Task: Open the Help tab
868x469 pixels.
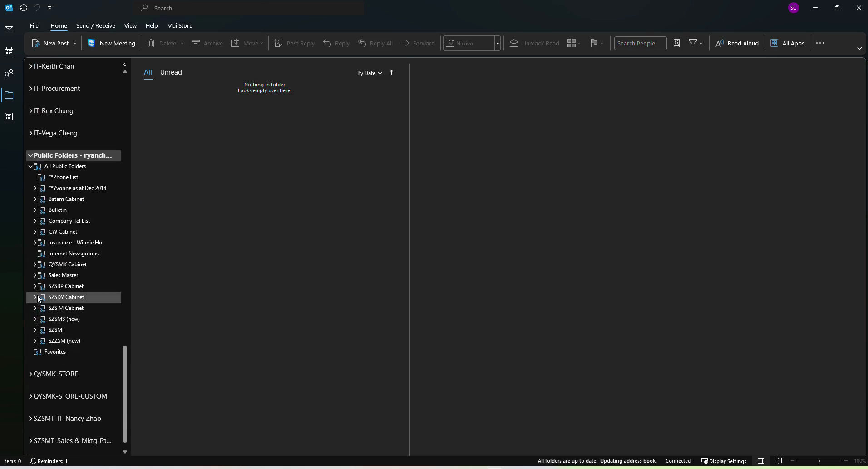Action: (152, 26)
